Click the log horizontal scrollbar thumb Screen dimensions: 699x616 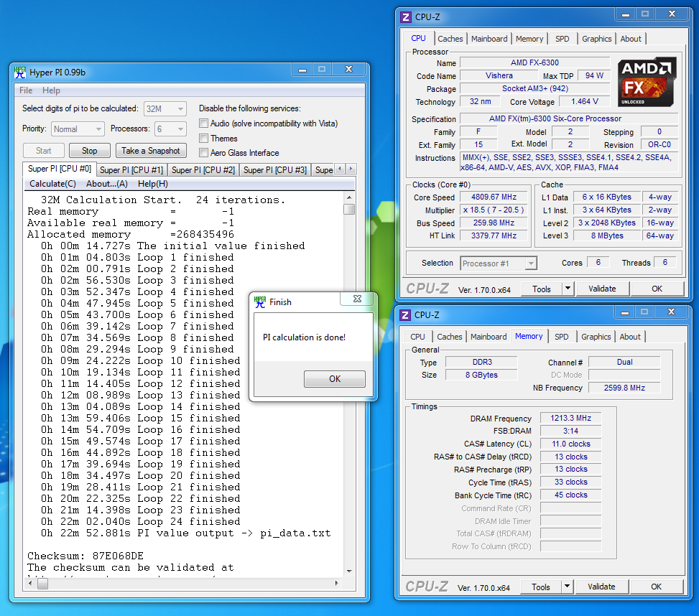tap(43, 584)
